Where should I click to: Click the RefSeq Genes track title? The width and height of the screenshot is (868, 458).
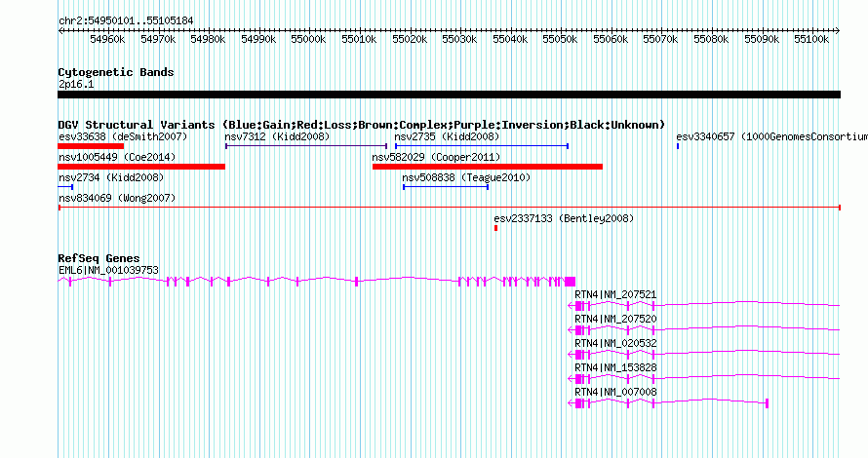pyautogui.click(x=99, y=258)
